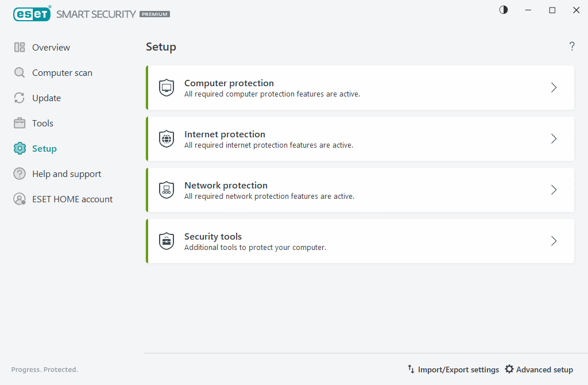The width and height of the screenshot is (588, 385).
Task: Click the ESET logo
Action: (32, 14)
